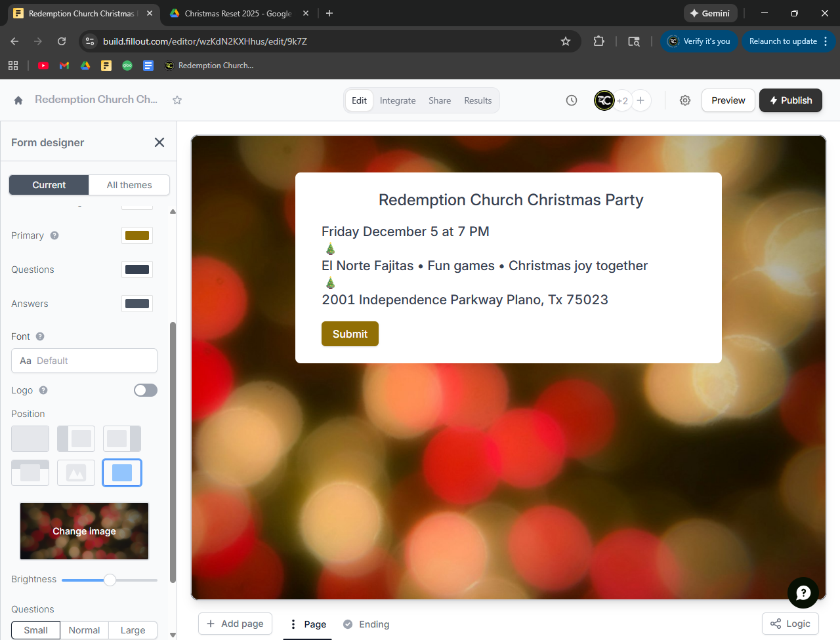
Task: Open the Primary color picker
Action: click(137, 235)
